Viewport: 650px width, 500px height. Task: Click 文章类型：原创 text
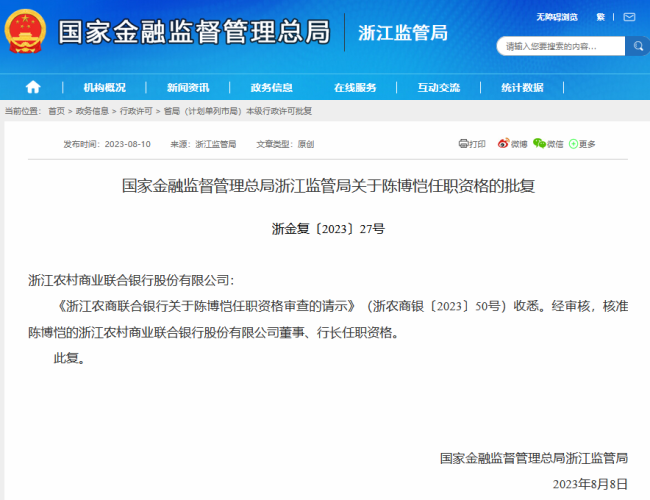pos(285,144)
